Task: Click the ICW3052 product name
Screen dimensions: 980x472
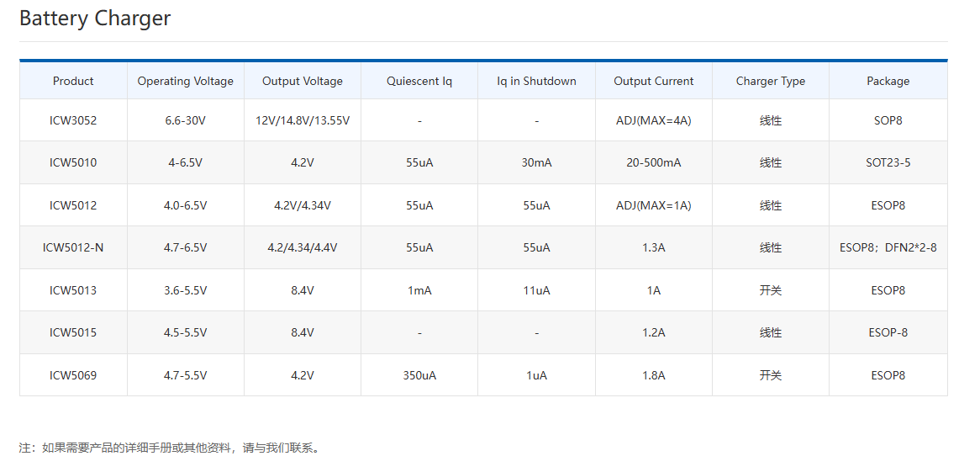Action: click(x=73, y=120)
